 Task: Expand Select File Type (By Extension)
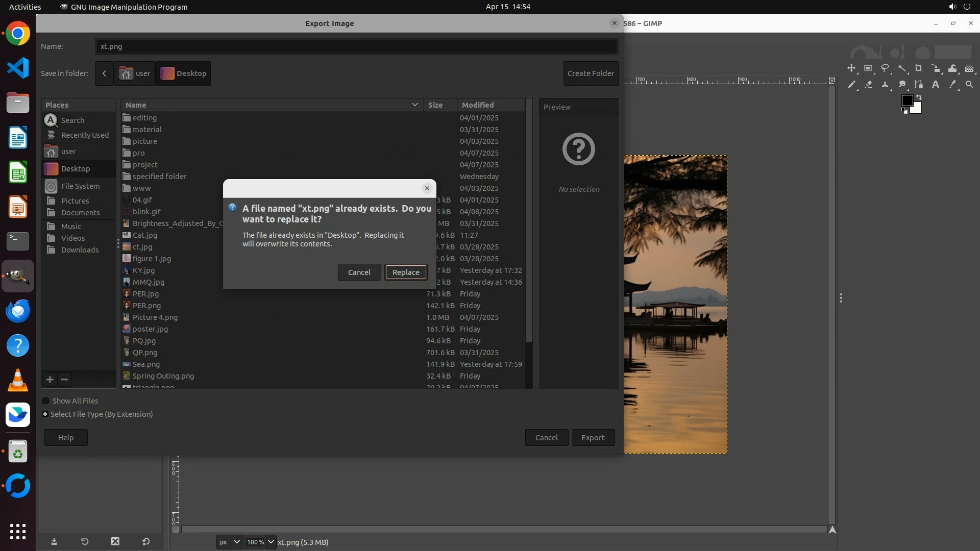point(45,414)
